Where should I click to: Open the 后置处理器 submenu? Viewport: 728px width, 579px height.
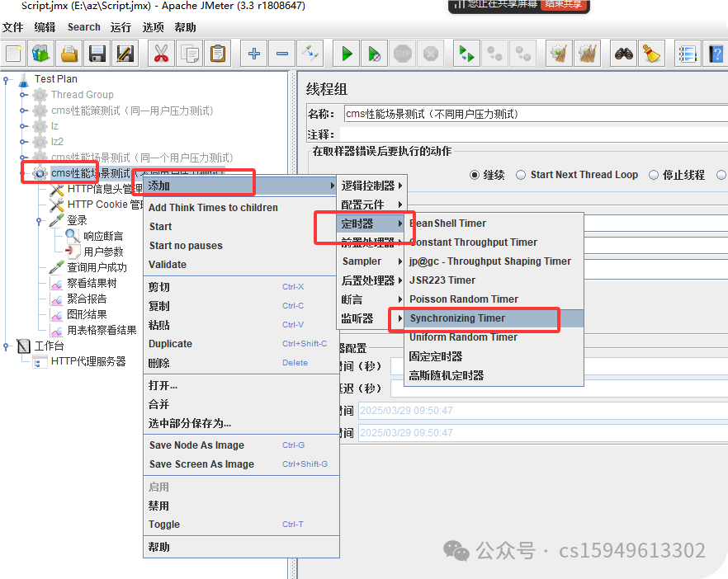pyautogui.click(x=371, y=280)
